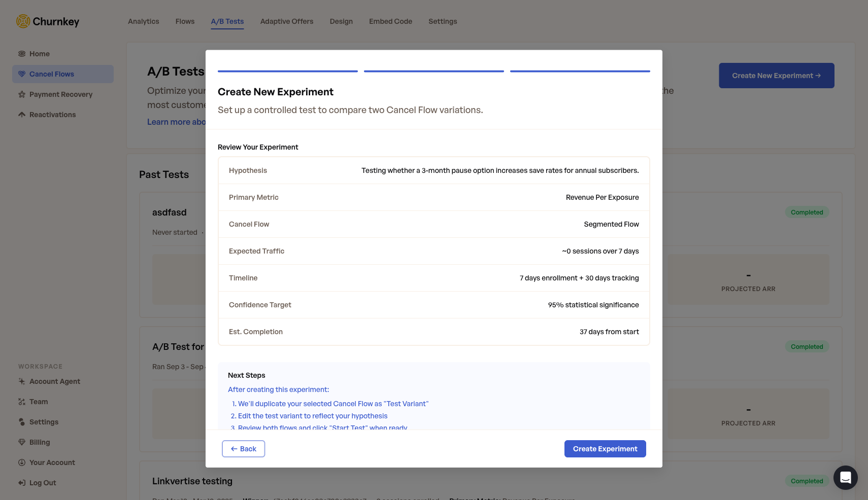Go back using the Back button
The width and height of the screenshot is (868, 500).
(243, 448)
